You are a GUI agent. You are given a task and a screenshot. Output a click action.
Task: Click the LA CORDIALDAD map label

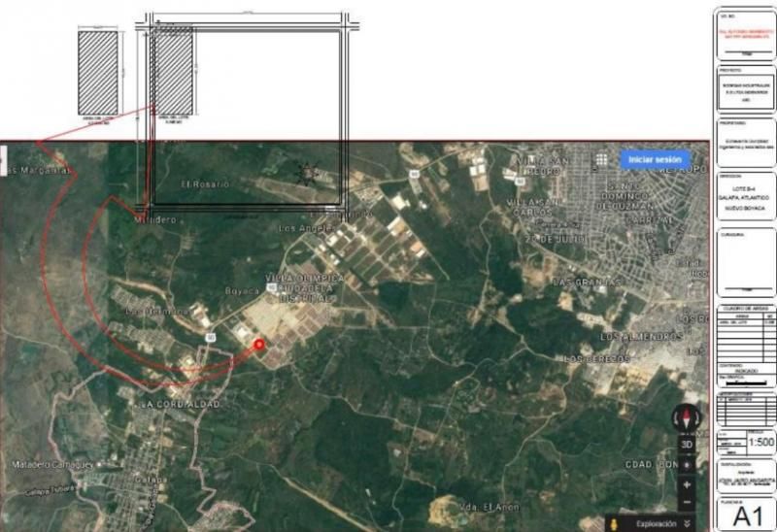tap(181, 404)
